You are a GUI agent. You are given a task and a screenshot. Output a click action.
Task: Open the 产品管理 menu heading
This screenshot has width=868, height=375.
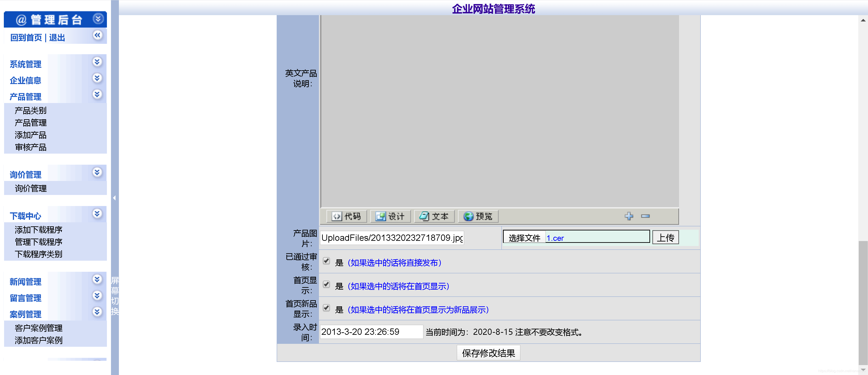pyautogui.click(x=26, y=97)
